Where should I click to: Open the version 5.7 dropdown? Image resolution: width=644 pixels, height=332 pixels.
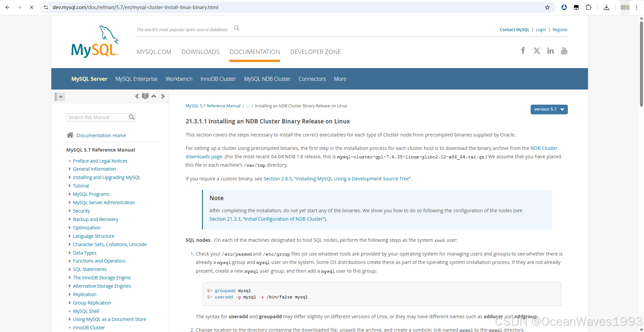[x=549, y=109]
